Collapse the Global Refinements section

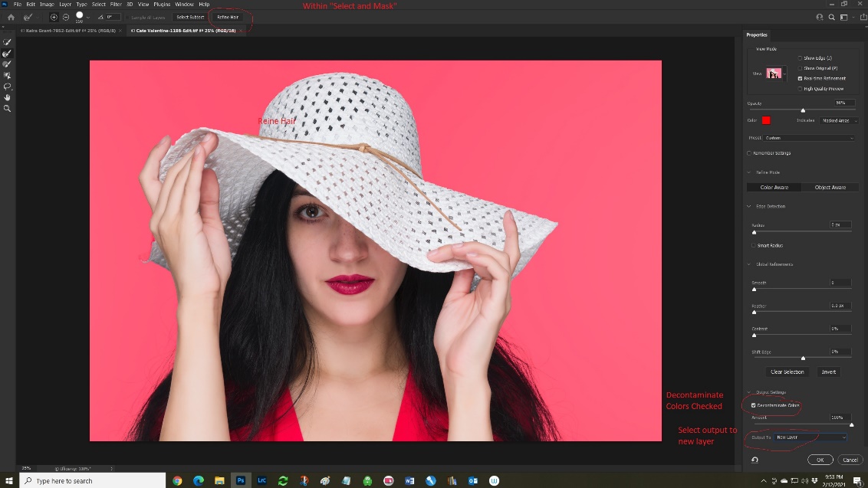tap(749, 264)
